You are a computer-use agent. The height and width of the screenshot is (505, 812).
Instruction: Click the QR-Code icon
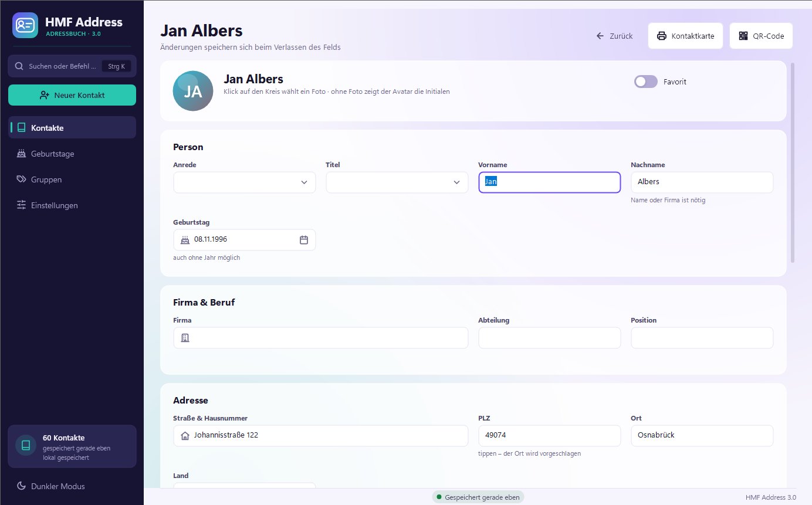[x=743, y=36]
